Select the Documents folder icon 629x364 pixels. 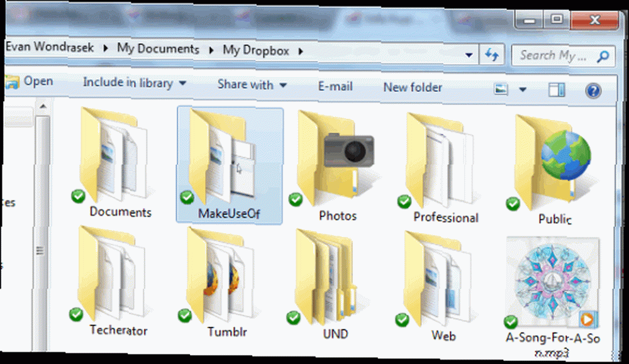(113, 155)
